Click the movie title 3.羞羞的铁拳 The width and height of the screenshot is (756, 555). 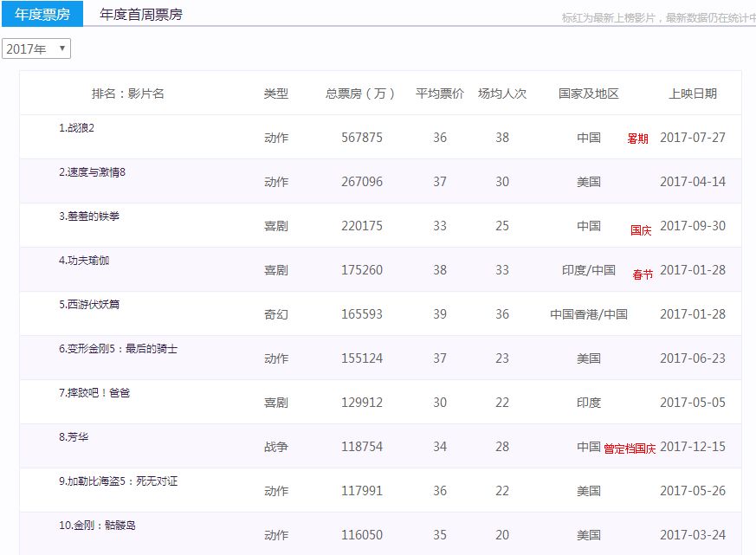(x=89, y=216)
